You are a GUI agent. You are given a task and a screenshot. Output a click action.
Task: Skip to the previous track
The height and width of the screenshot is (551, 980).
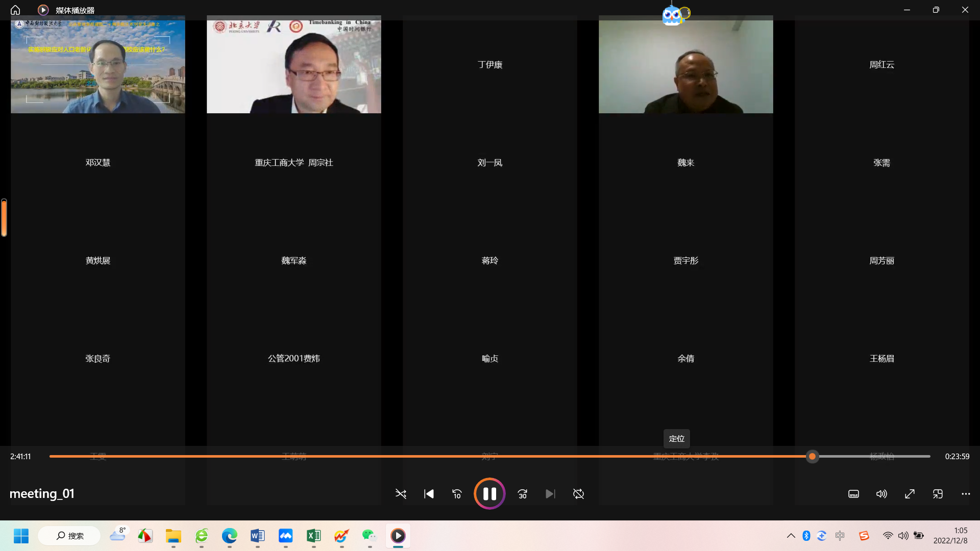coord(429,494)
